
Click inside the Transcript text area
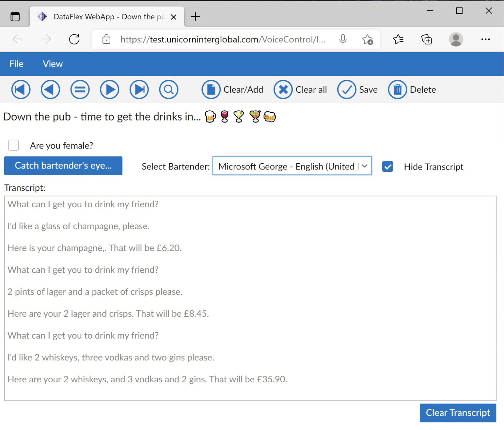(x=250, y=298)
